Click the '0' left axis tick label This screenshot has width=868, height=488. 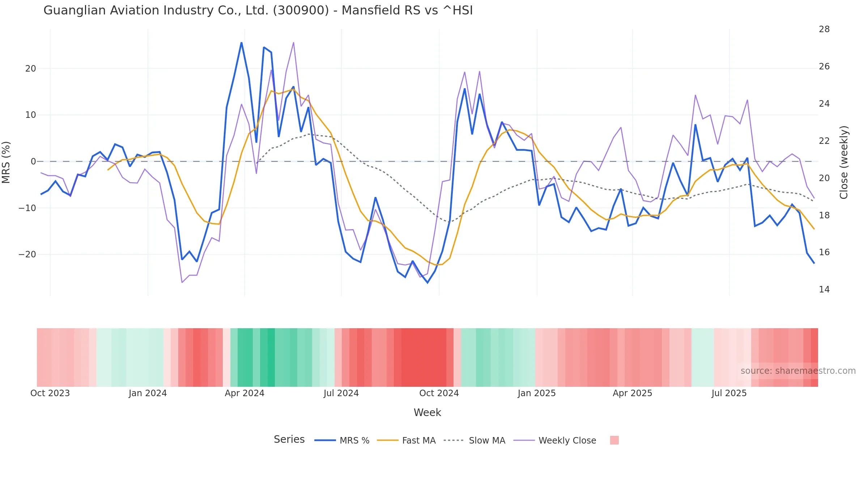point(33,162)
